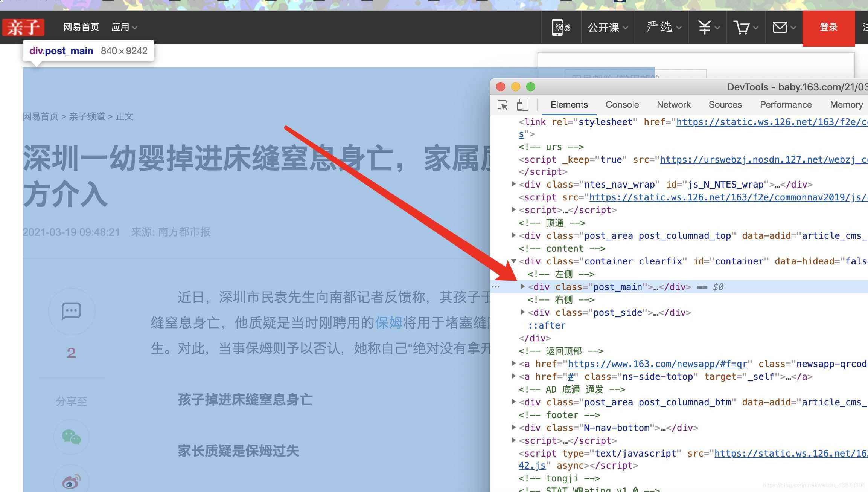Open the 应用 dropdown in the navbar
Screen dimensions: 868x492
(125, 27)
